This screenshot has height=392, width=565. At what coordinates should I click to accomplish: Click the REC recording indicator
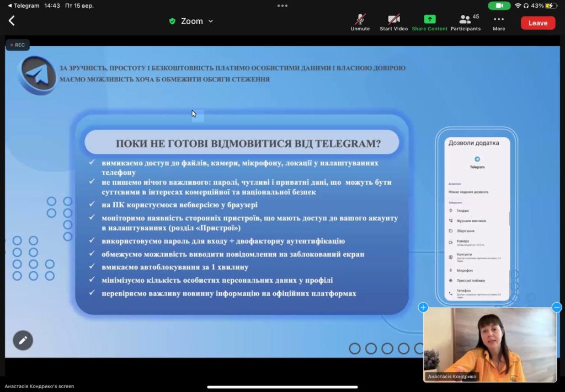17,45
